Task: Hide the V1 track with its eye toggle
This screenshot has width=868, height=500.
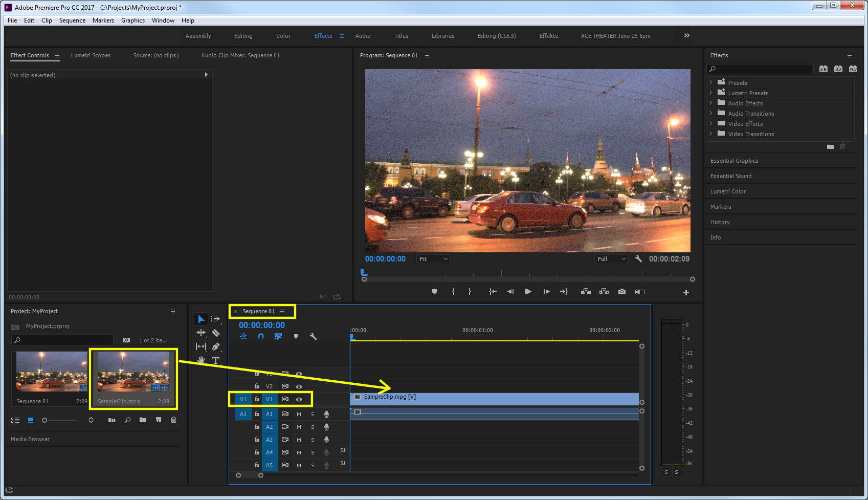Action: point(299,399)
